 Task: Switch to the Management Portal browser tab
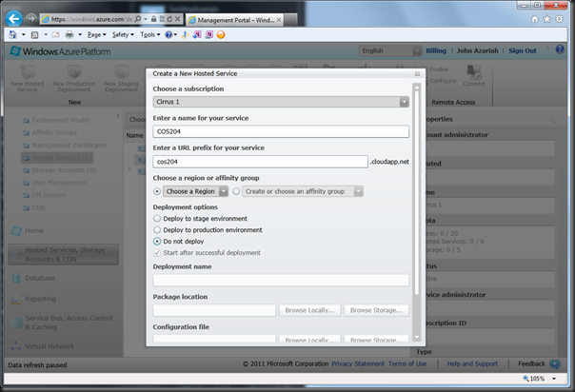coord(234,20)
